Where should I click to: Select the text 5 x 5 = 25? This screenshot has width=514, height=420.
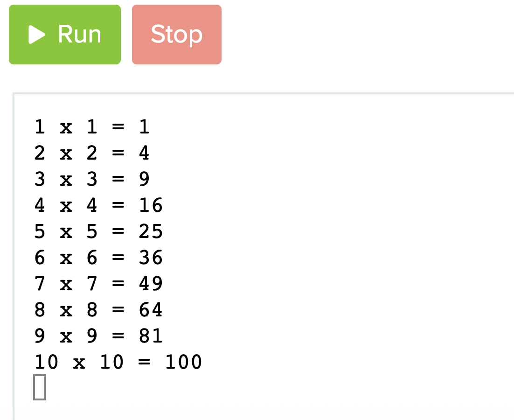click(x=98, y=231)
